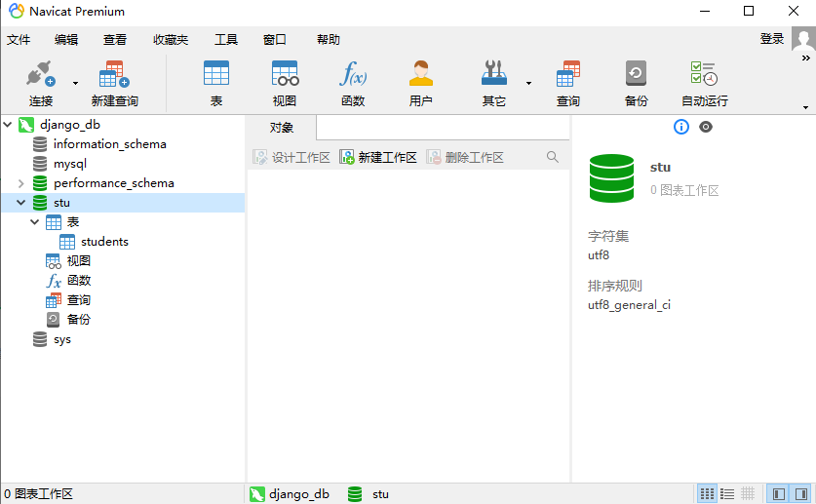Screen dimensions: 816x504
Task: Open the 查看 menu
Action: 114,40
